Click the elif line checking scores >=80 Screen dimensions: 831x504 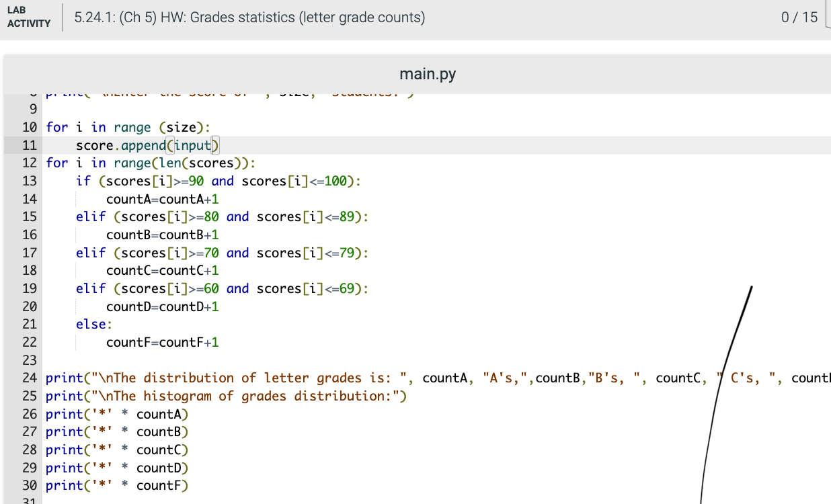pyautogui.click(x=223, y=216)
